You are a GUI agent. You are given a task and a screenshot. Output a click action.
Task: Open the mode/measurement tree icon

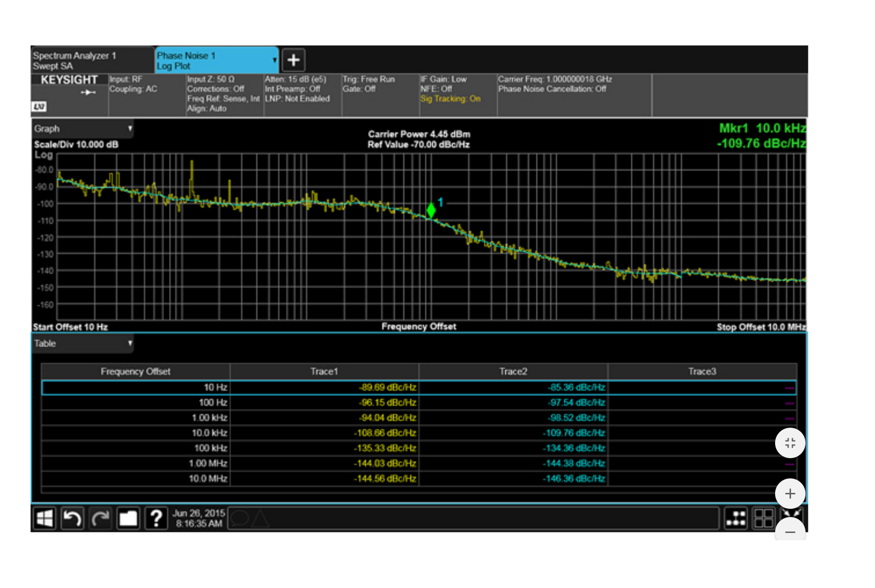736,519
